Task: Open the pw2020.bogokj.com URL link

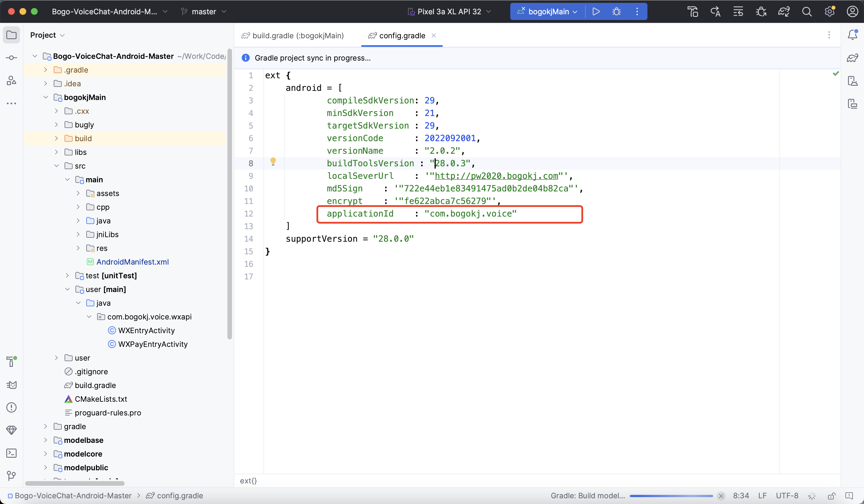Action: 496,176
